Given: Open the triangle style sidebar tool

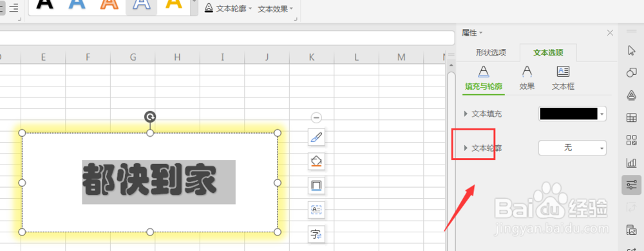Looking at the screenshot, I should coord(632,95).
